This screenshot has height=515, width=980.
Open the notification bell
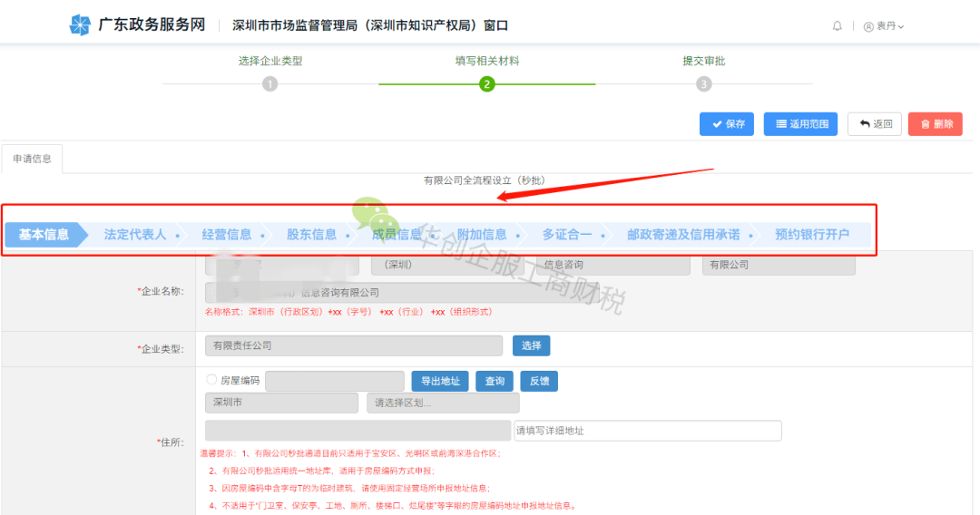[837, 25]
